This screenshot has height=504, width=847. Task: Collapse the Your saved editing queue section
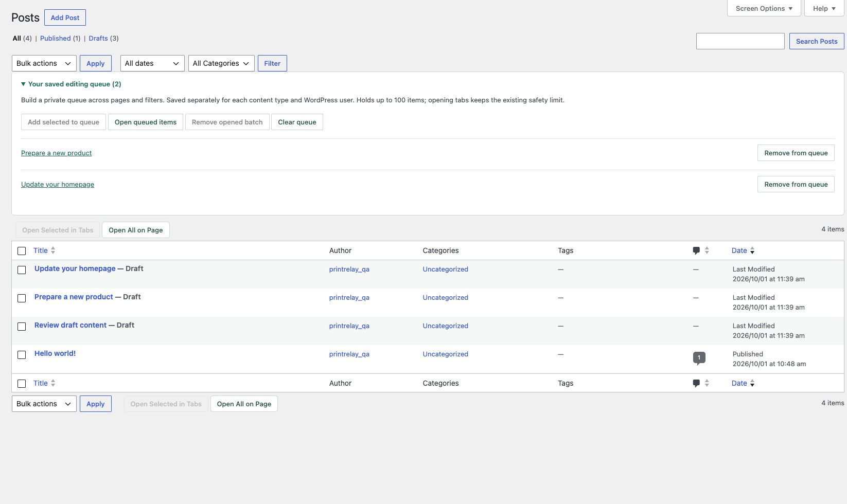(x=71, y=84)
